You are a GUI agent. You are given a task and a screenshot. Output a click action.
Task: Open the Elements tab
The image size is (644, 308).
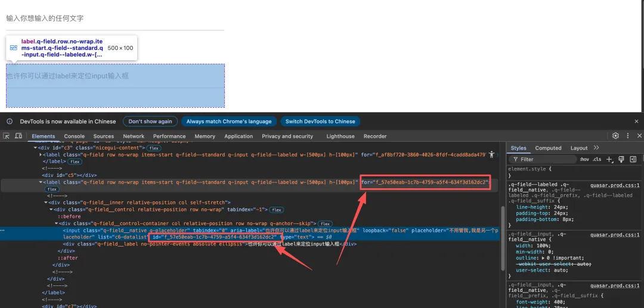coord(43,136)
